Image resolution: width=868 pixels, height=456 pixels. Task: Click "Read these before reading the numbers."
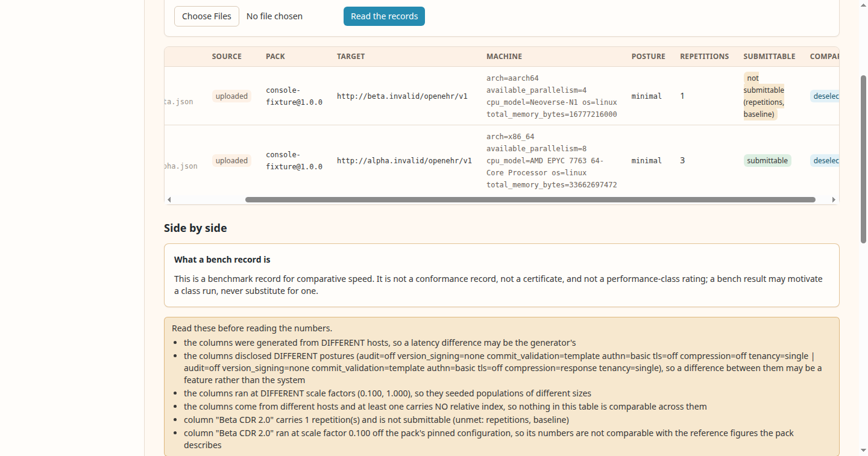click(252, 328)
